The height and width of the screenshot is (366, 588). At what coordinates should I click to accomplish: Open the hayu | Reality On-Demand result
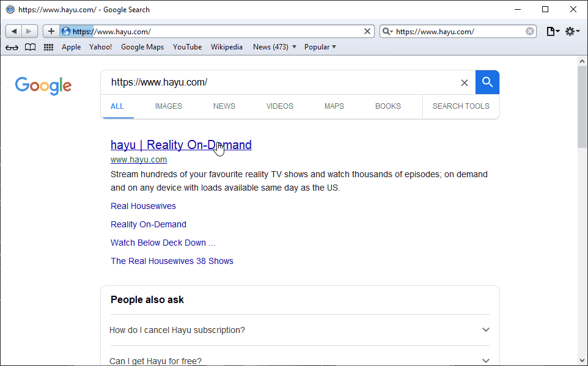click(x=181, y=145)
